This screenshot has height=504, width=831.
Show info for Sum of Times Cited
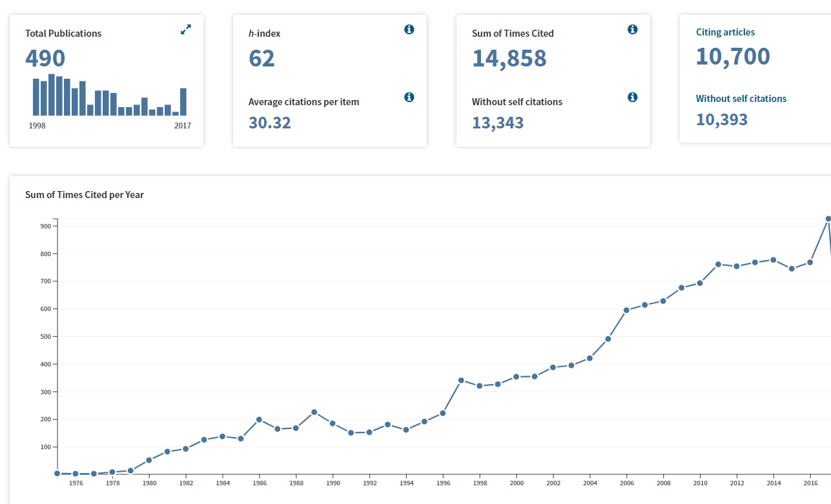coord(632,30)
